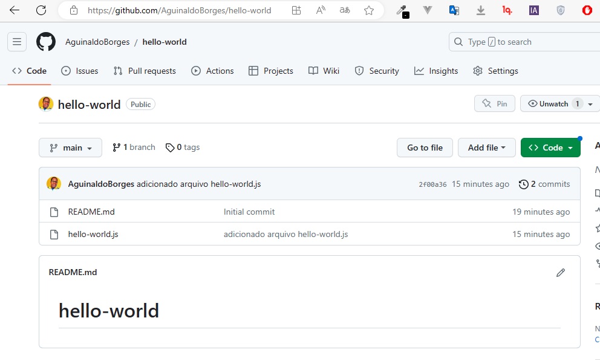View the 0 tags link
This screenshot has width=600, height=364.
click(x=183, y=147)
